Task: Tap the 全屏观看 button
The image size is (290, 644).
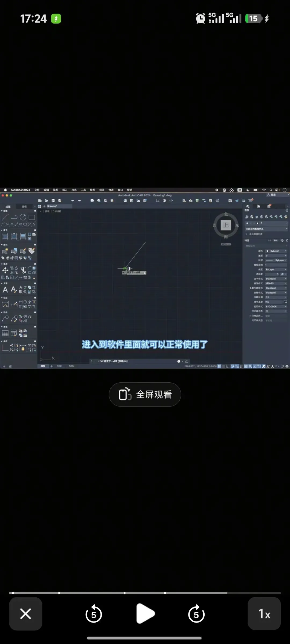Action: click(145, 394)
